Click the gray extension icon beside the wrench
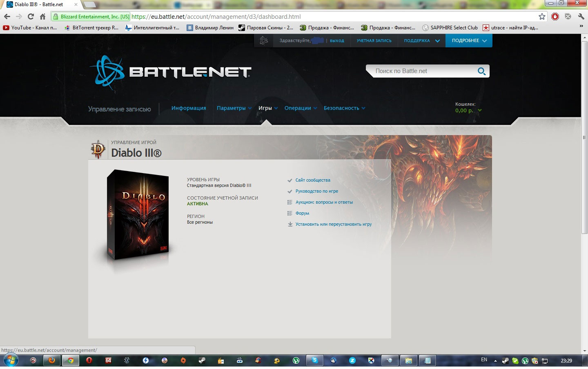Viewport: 588px width, 369px height. (568, 17)
